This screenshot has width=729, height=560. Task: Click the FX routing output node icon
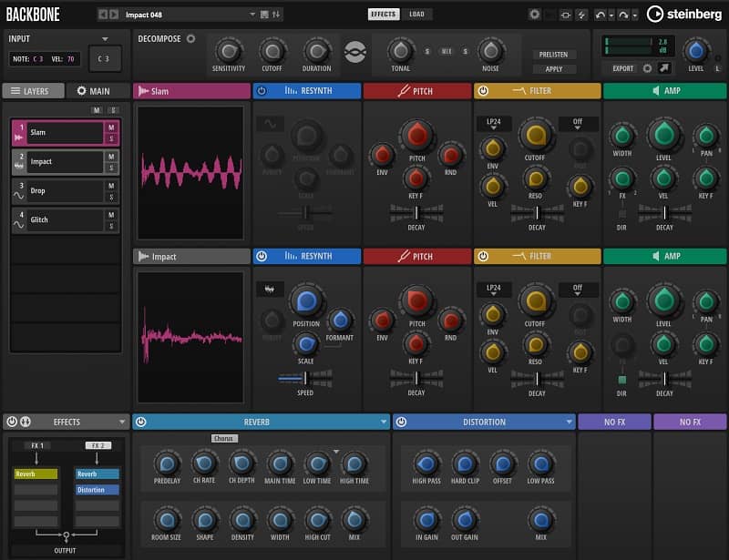click(x=66, y=536)
